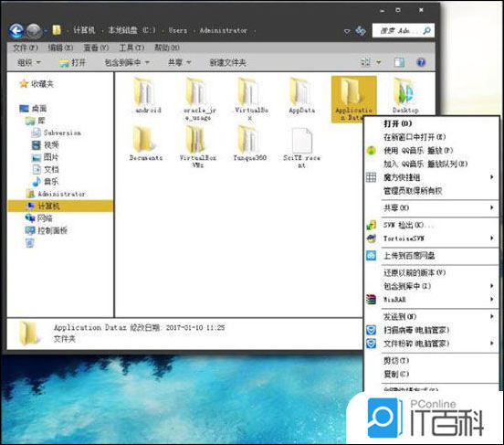Click the 扫描病毒 (电脑管家) shield entry
504x445 pixels.
431,330
